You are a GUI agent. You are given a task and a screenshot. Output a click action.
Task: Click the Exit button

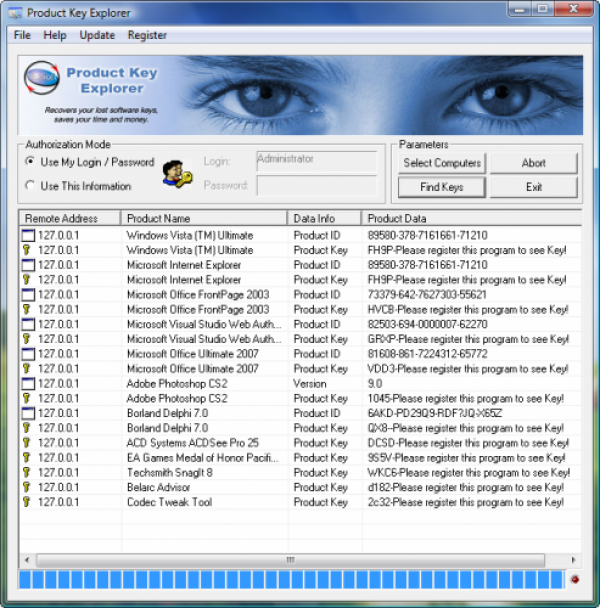534,187
